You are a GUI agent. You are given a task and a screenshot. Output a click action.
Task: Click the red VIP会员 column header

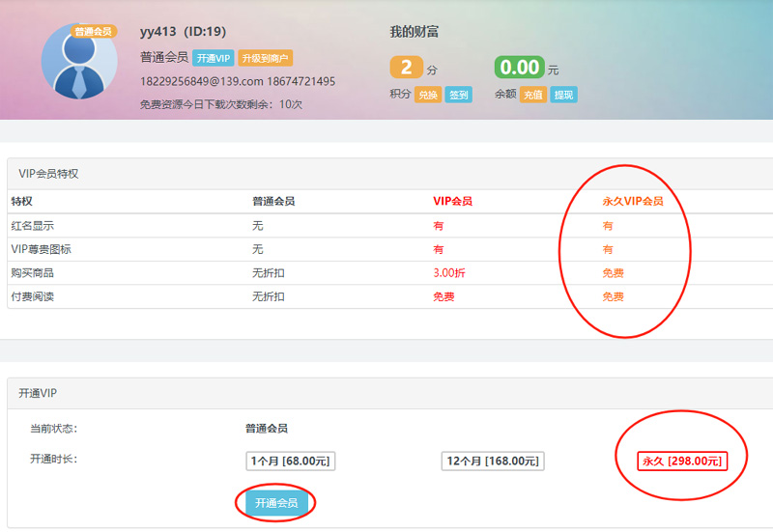click(452, 202)
